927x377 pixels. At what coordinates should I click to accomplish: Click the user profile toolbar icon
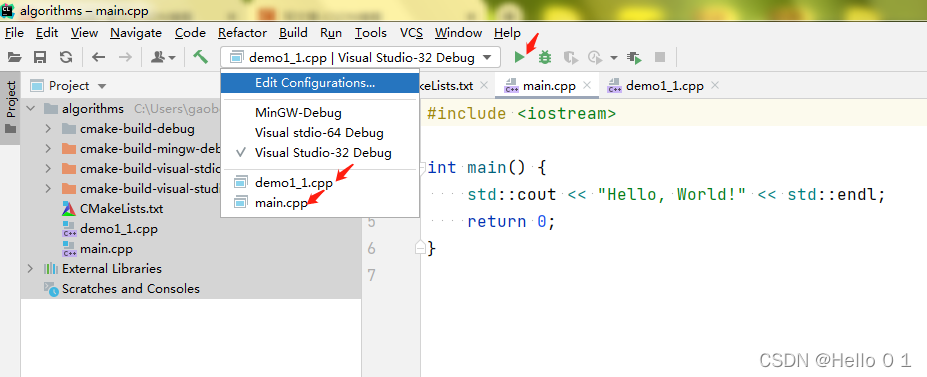pos(163,57)
